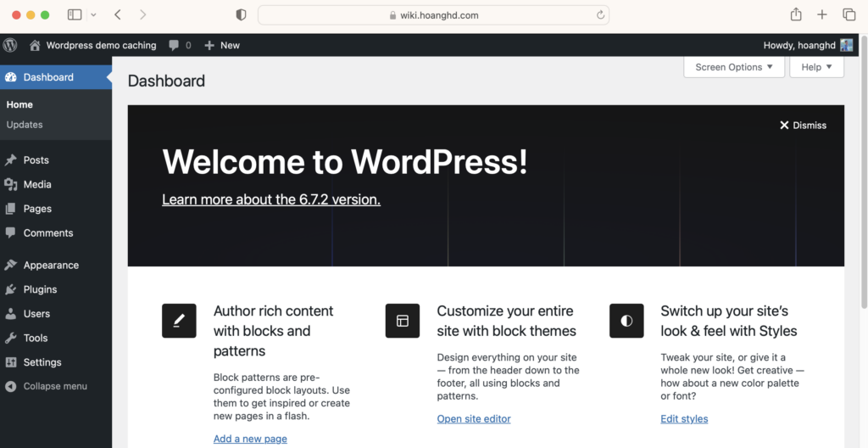Click the Users person icon
Viewport: 868px width, 448px height.
click(x=10, y=314)
